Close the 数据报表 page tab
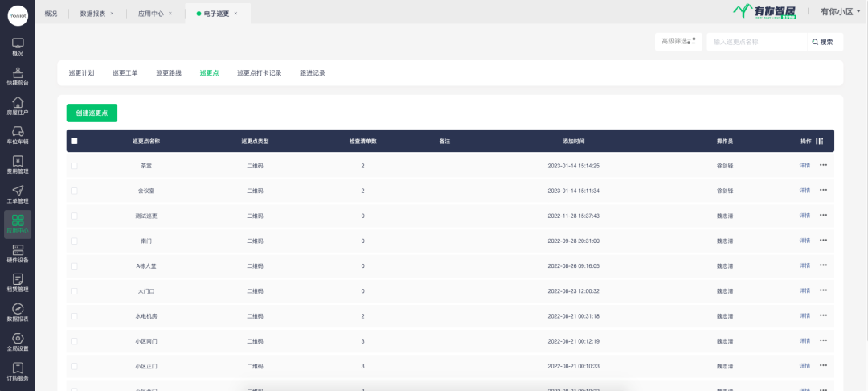The width and height of the screenshot is (868, 391). 112,14
